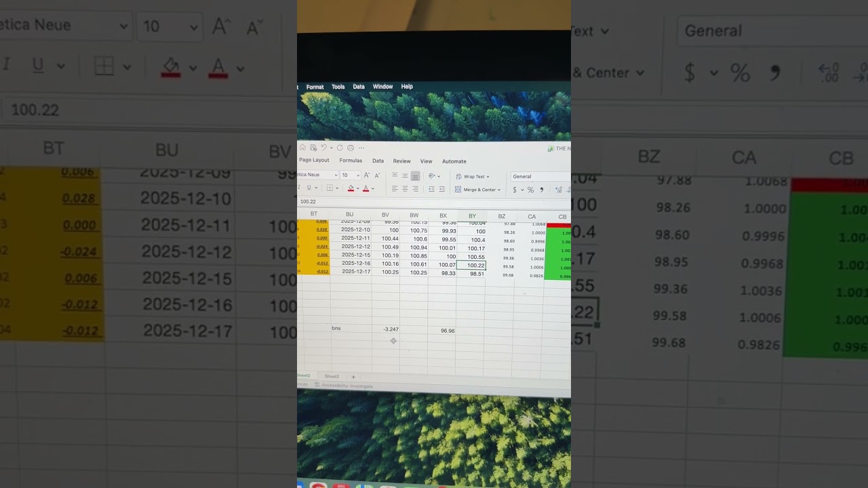Image resolution: width=868 pixels, height=488 pixels.
Task: Select column header CA
Action: (x=532, y=217)
